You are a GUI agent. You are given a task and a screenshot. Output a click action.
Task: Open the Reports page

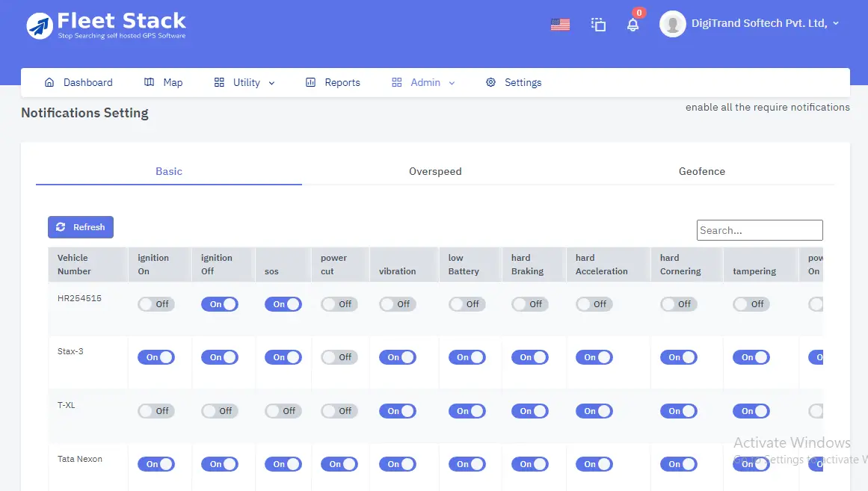333,82
